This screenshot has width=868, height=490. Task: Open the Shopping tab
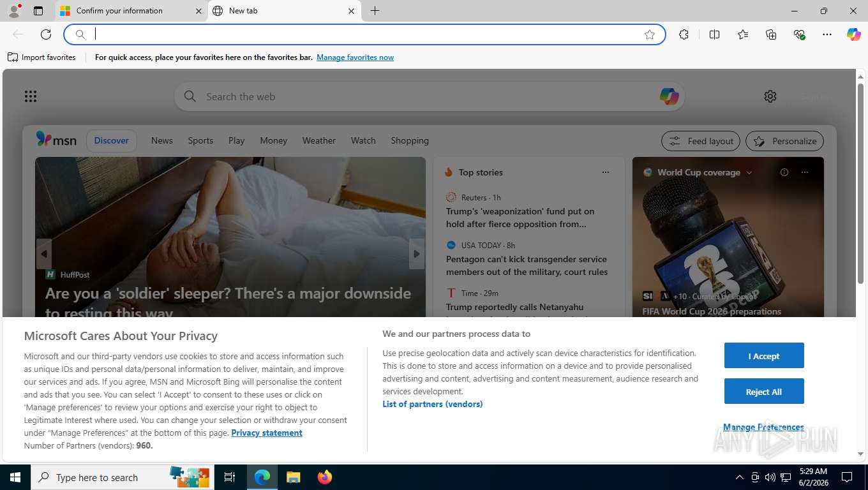pyautogui.click(x=410, y=140)
